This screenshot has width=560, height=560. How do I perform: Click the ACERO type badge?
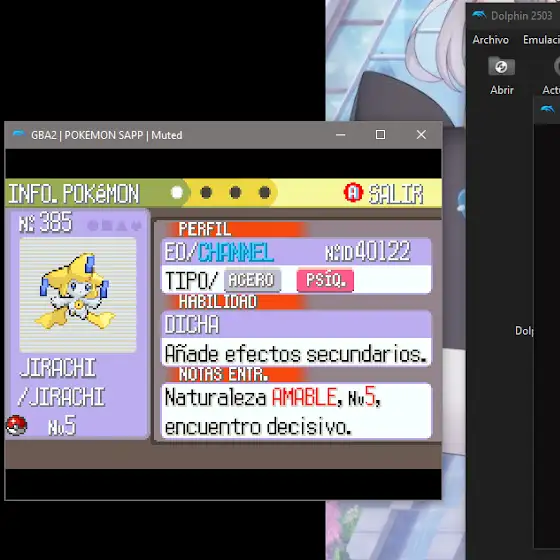pos(252,280)
